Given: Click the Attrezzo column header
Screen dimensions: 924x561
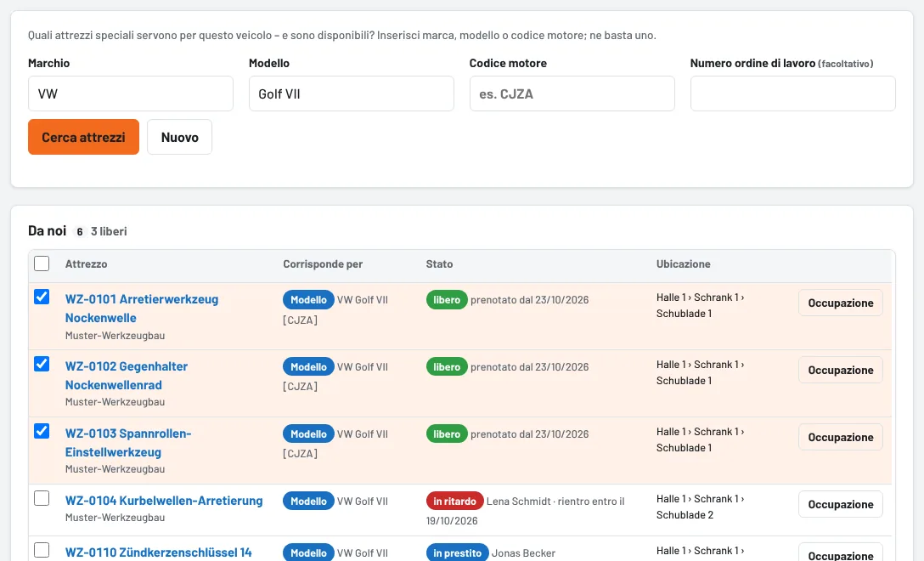Looking at the screenshot, I should point(86,264).
